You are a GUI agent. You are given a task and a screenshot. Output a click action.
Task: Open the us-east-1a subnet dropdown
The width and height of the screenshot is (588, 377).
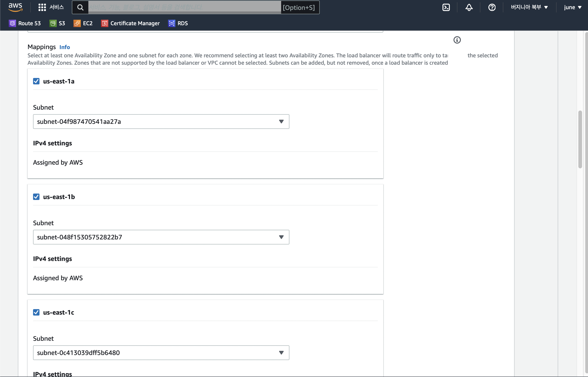[x=161, y=121]
